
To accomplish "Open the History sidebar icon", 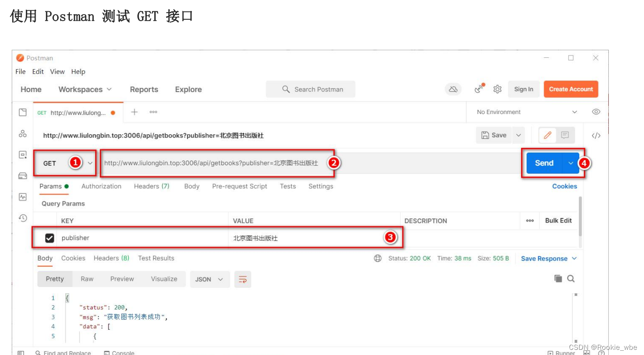I will pos(23,218).
